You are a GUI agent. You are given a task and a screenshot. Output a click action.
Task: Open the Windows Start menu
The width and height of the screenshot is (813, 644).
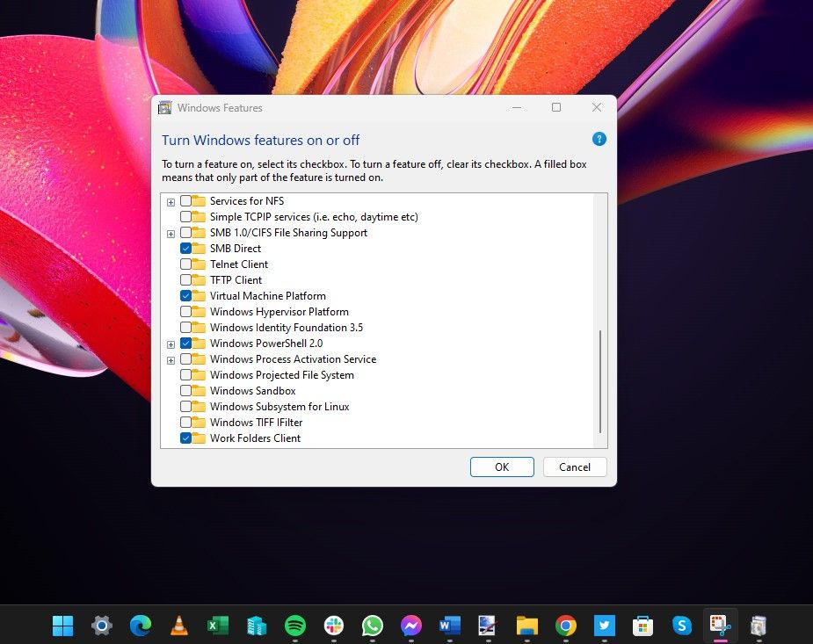click(x=62, y=626)
